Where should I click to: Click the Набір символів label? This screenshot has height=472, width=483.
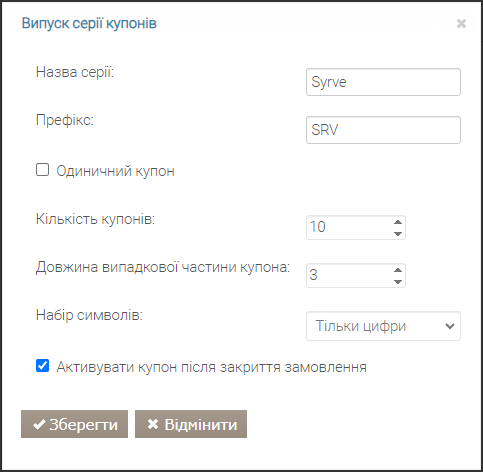tap(89, 315)
